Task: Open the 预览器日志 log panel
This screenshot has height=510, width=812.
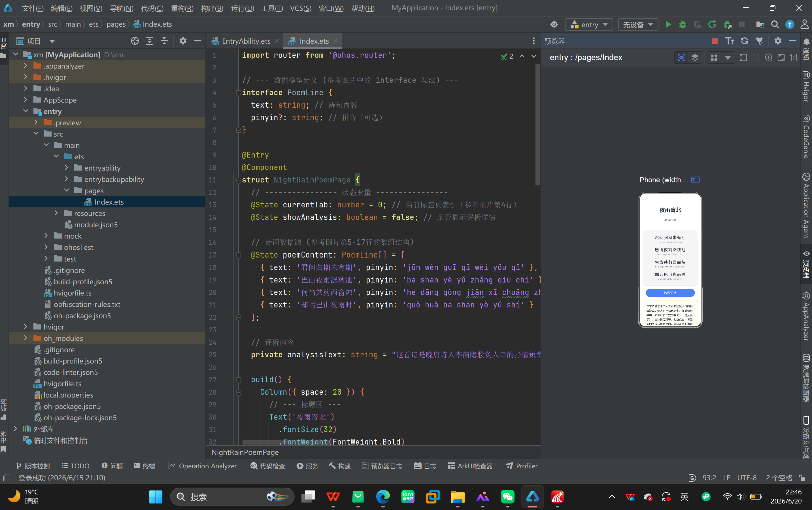Action: pyautogui.click(x=382, y=466)
